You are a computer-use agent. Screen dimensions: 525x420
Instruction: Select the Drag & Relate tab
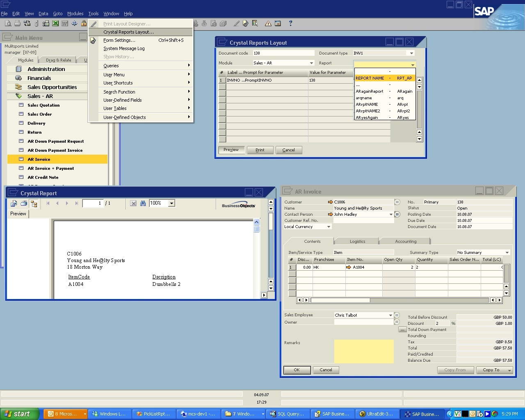point(58,60)
